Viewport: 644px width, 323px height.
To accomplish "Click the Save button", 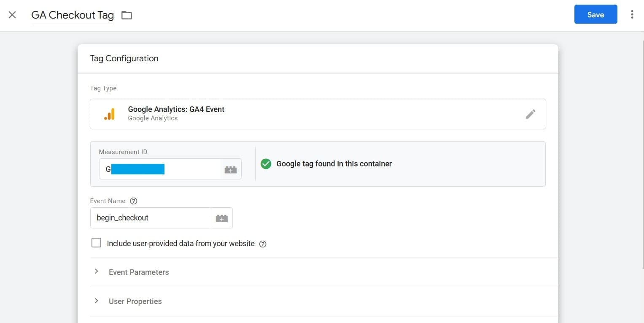I will pos(595,14).
